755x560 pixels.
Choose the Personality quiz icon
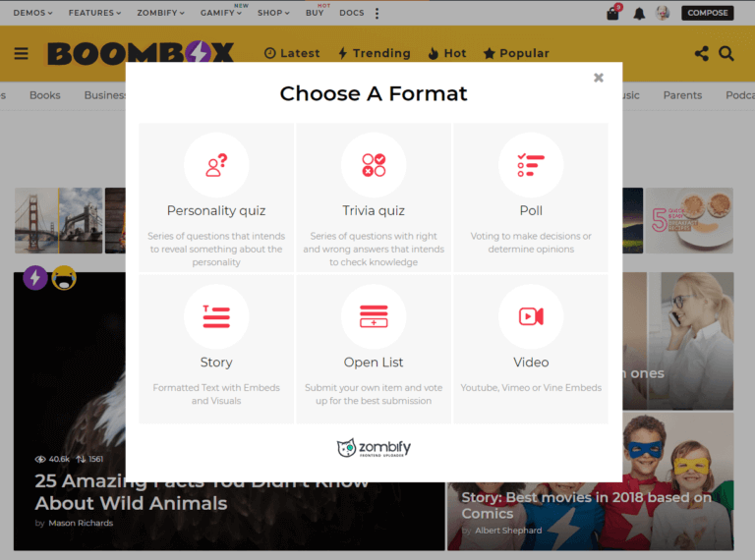click(216, 165)
